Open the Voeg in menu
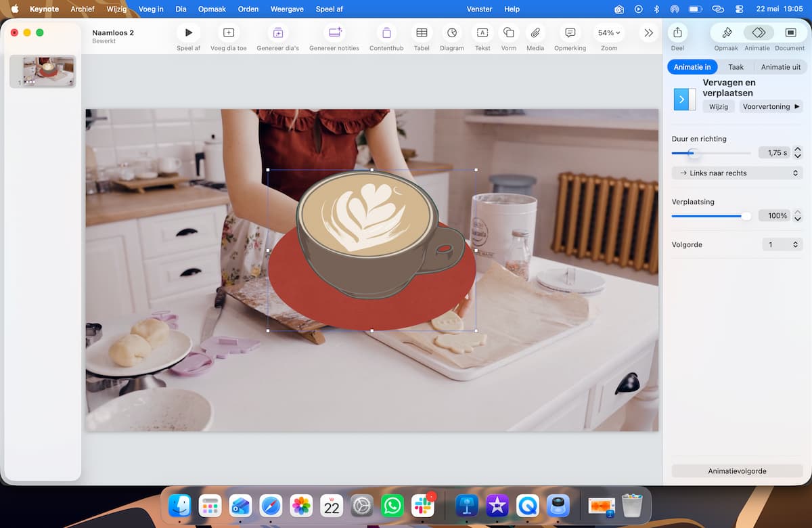This screenshot has width=812, height=528. click(151, 9)
